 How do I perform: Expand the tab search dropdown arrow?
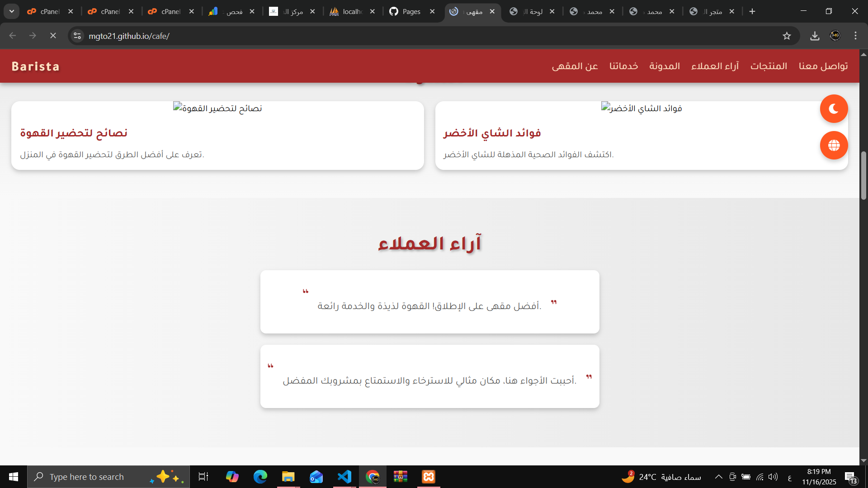12,11
